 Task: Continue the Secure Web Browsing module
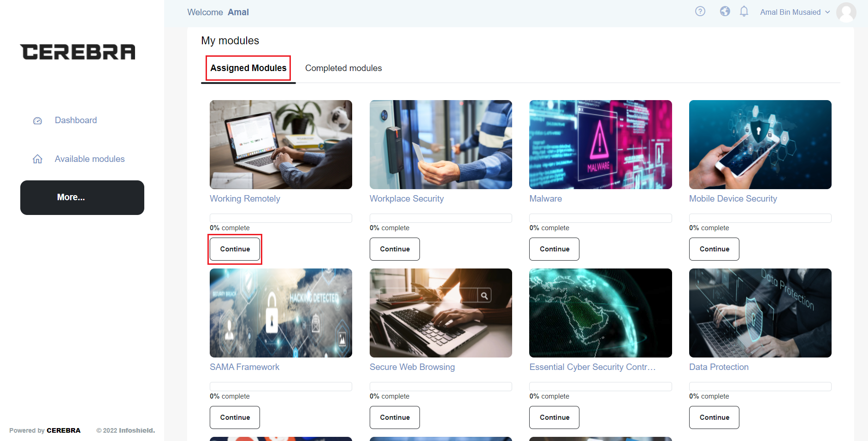[395, 417]
